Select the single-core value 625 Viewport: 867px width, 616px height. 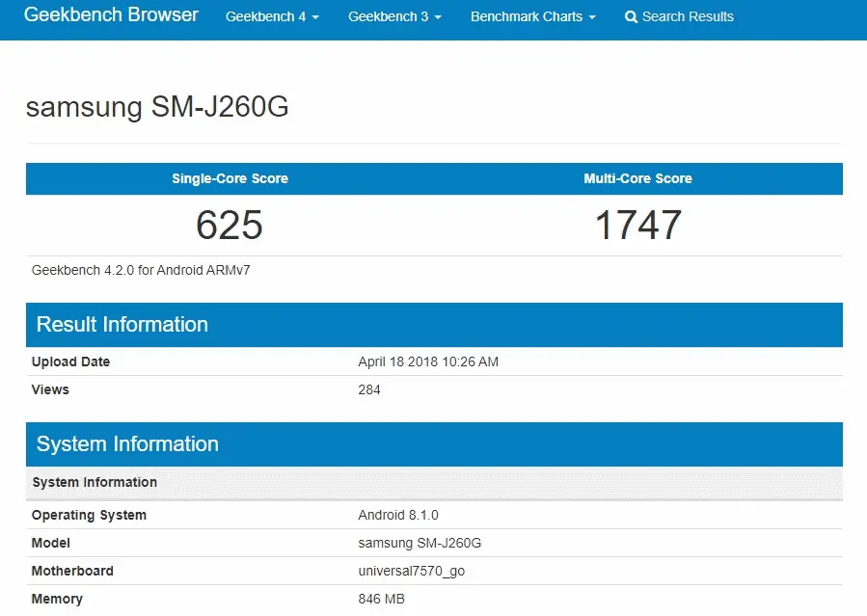[x=230, y=225]
